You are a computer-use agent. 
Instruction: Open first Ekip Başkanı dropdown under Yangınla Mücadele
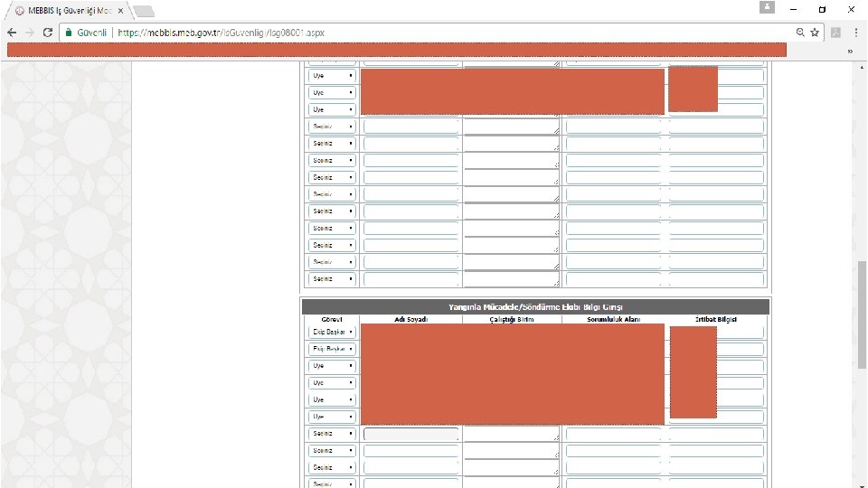point(332,332)
